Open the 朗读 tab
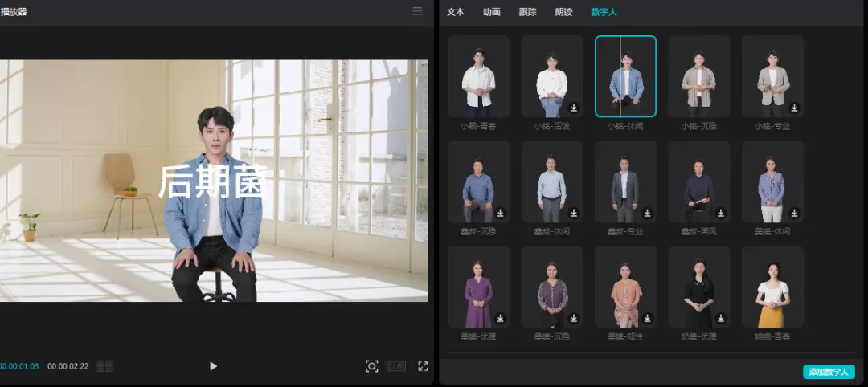Image resolution: width=868 pixels, height=387 pixels. coord(563,12)
